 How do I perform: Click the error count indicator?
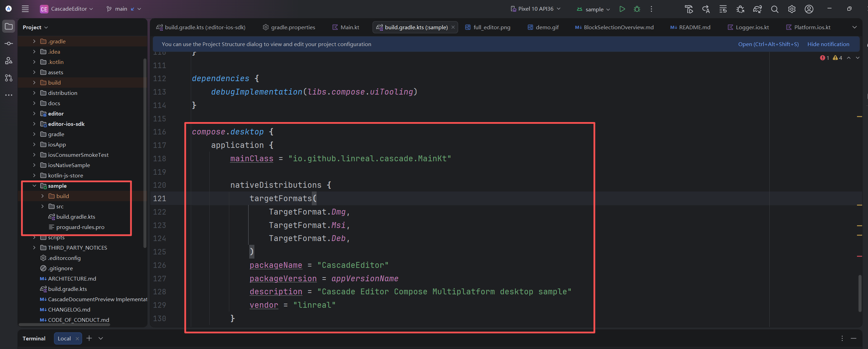click(824, 58)
